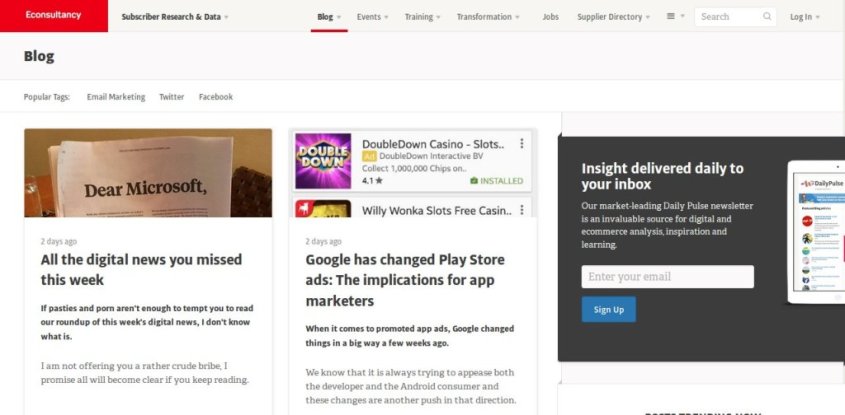Open the Log In dropdown
Image resolution: width=845 pixels, height=415 pixels.
click(x=804, y=17)
